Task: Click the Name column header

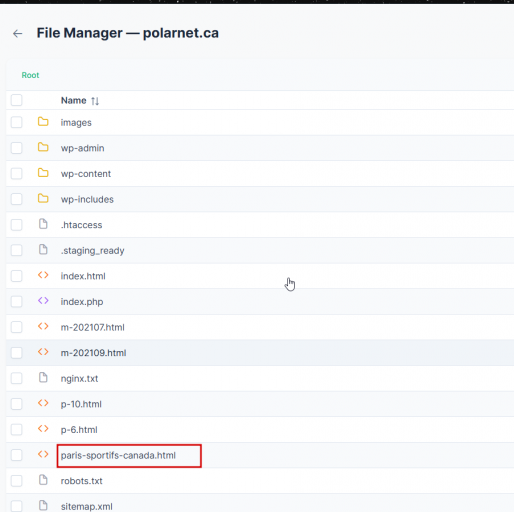Action: (73, 100)
